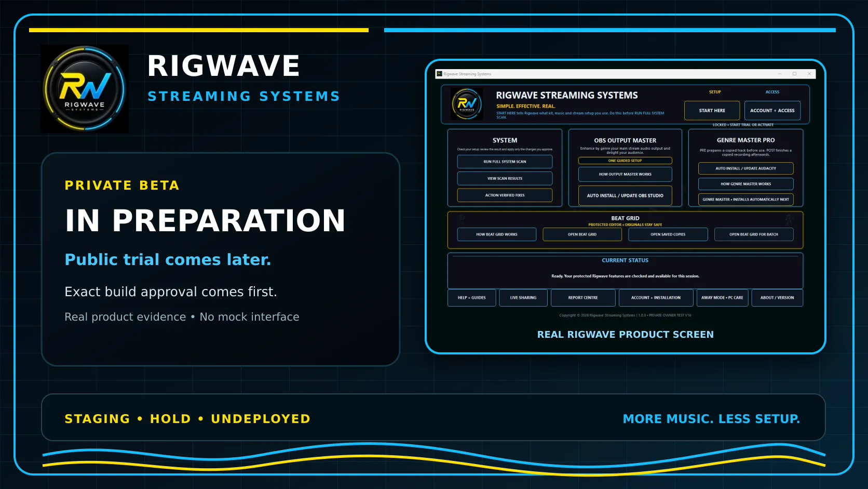The image size is (868, 489).
Task: Open HOW OUTPUT MASTER WORKS
Action: point(625,174)
